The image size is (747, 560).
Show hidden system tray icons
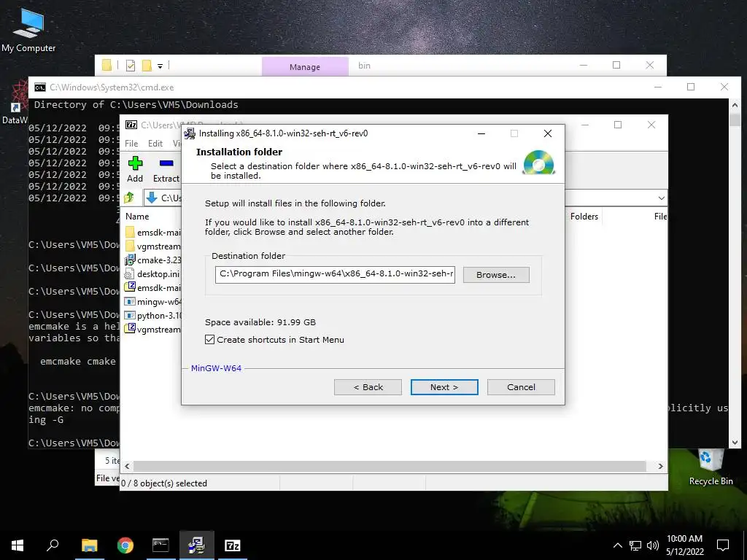click(x=617, y=545)
